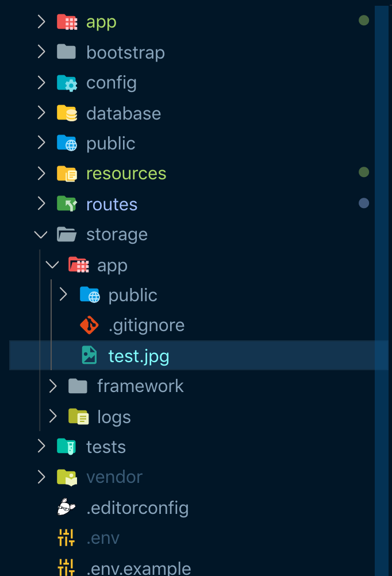Click the image file icon for test.jpg
The image size is (392, 576).
(89, 356)
